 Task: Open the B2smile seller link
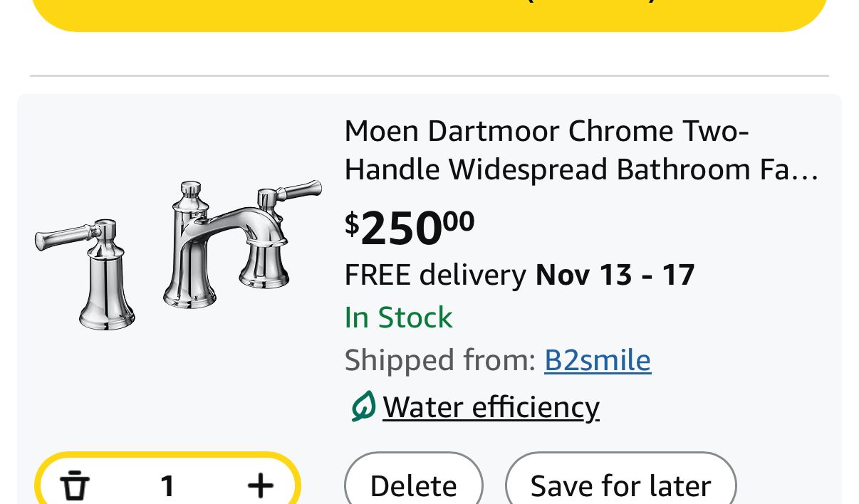597,360
